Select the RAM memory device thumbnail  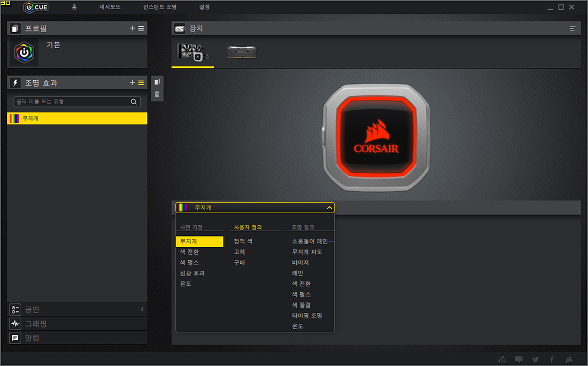pyautogui.click(x=242, y=52)
